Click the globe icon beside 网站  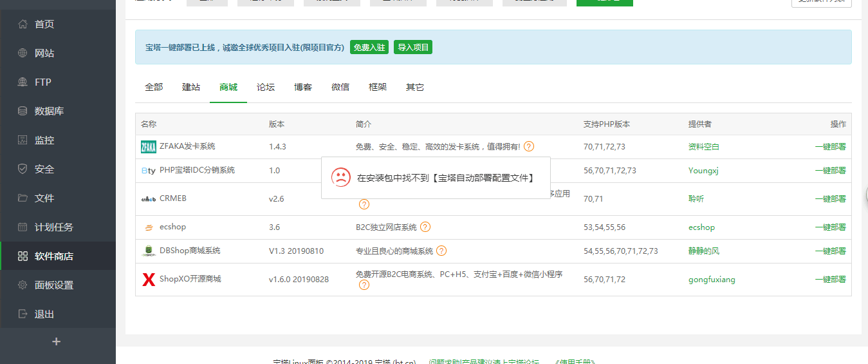(23, 53)
